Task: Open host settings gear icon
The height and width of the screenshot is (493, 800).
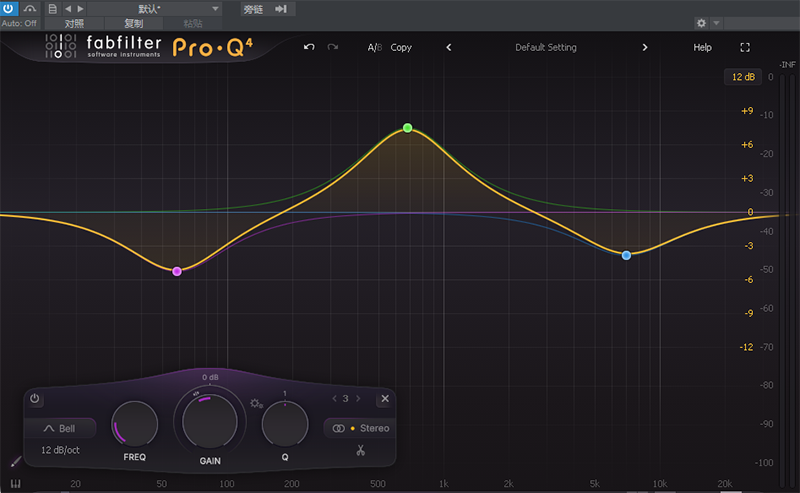Action: tap(702, 23)
